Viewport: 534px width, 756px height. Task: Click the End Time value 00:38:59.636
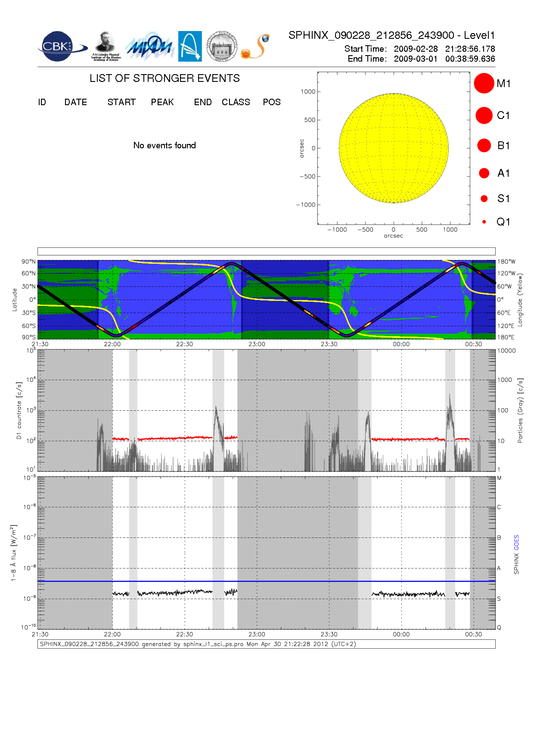[470, 59]
